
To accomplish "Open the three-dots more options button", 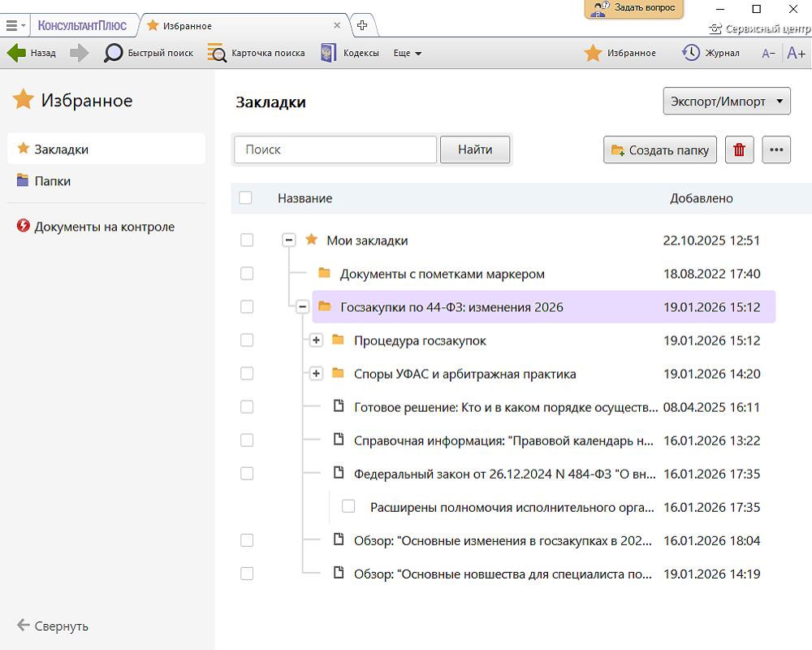I will (776, 149).
